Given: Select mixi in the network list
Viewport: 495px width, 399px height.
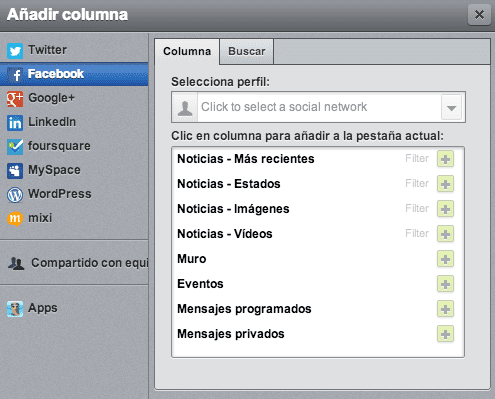Looking at the screenshot, I should (74, 218).
